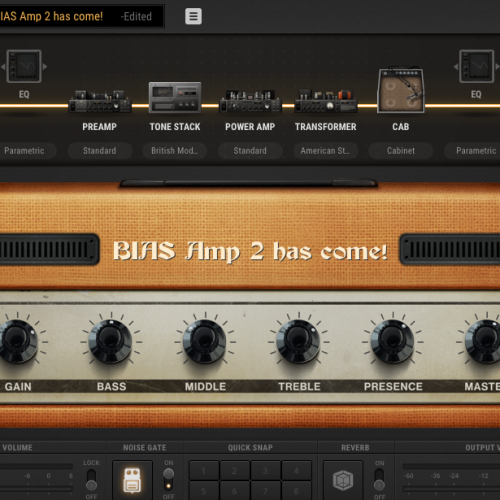This screenshot has width=500, height=500.
Task: Recall Quick Snap slot 7
Action: click(265, 490)
